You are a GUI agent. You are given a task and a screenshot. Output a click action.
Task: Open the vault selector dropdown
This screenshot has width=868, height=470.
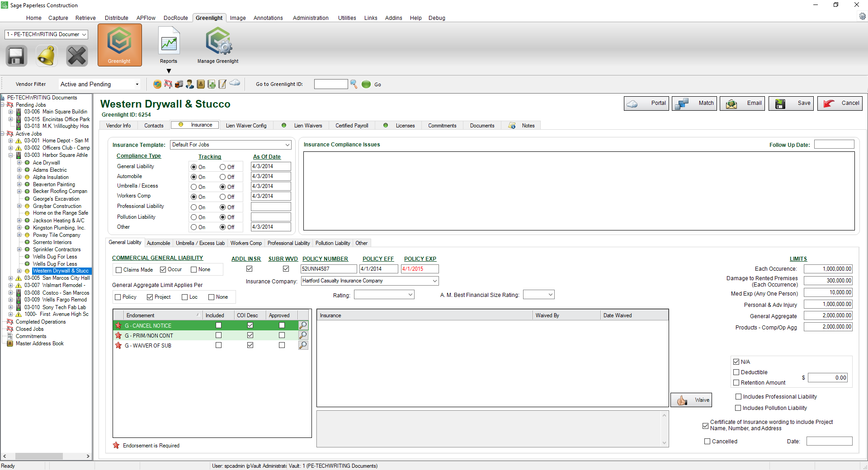(x=84, y=34)
